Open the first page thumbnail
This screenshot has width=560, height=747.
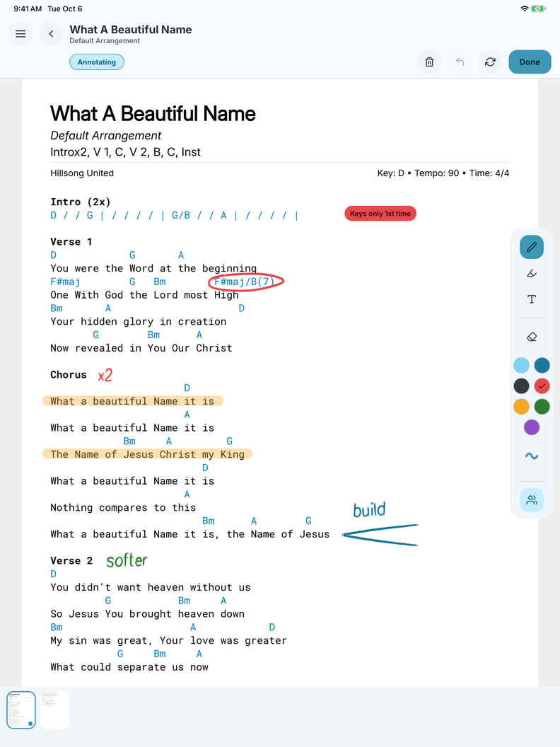[x=21, y=710]
